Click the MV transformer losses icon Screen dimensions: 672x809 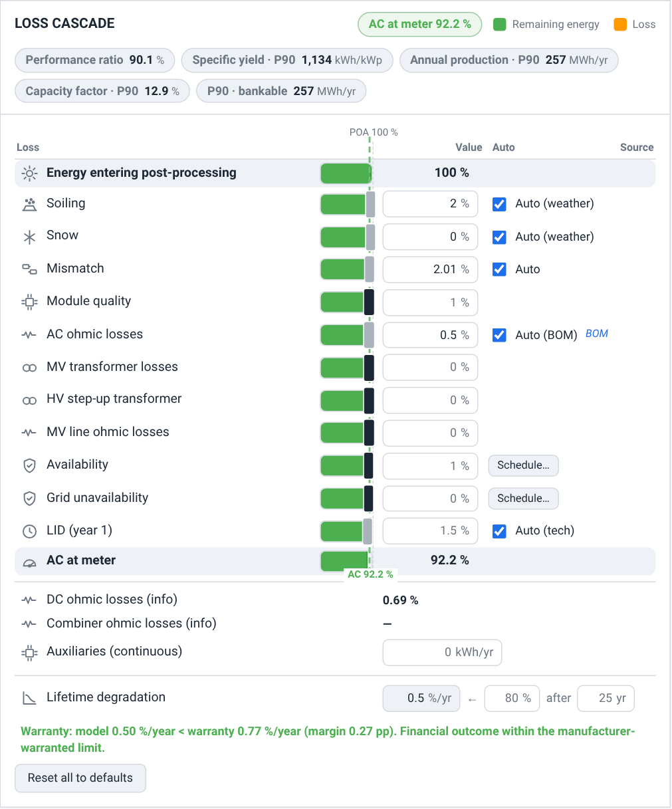tap(29, 368)
